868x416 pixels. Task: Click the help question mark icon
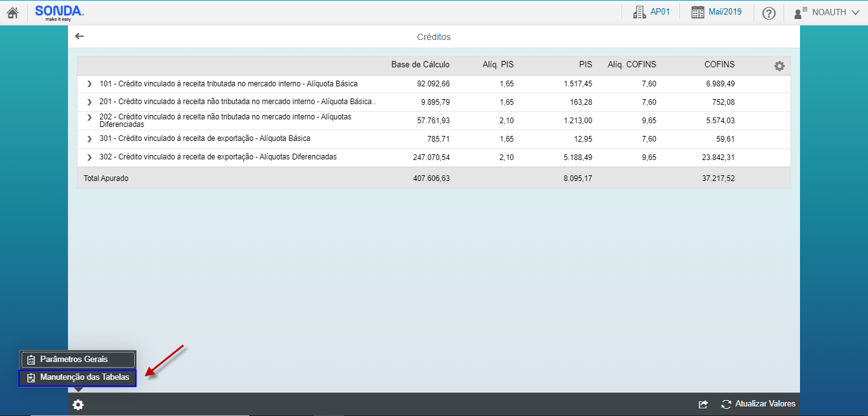tap(769, 13)
